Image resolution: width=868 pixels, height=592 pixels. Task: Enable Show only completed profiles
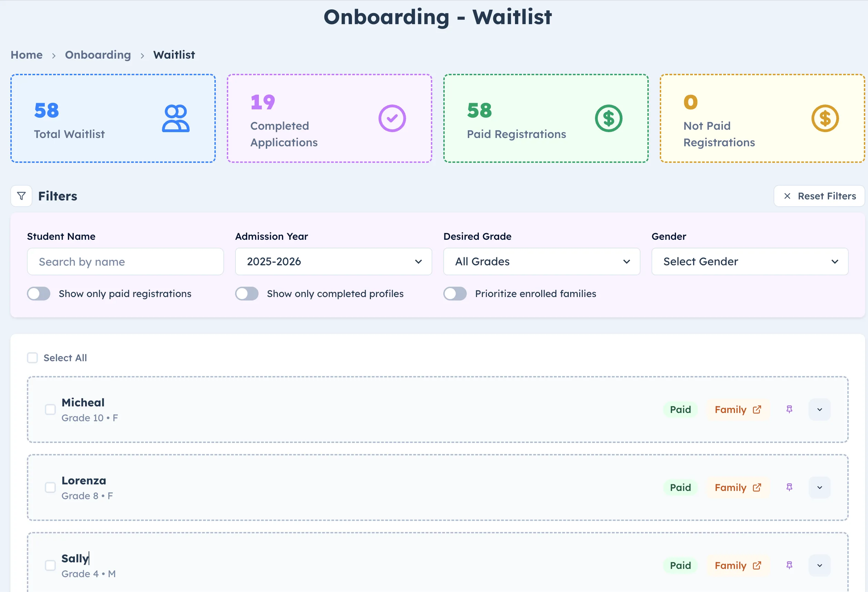coord(246,294)
